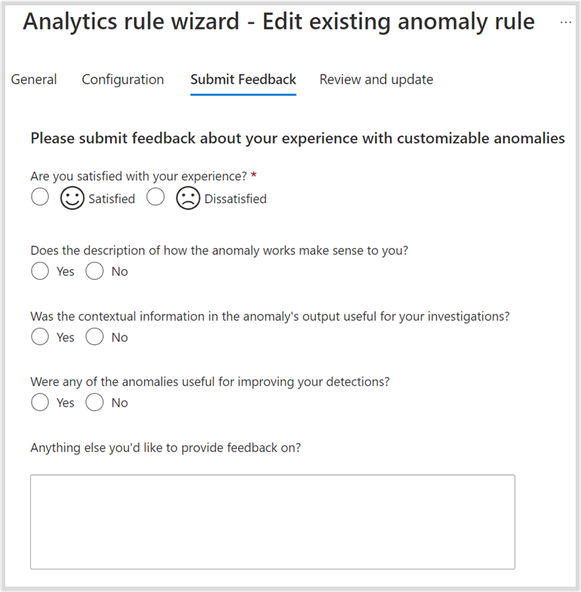This screenshot has height=592, width=581.
Task: Select the Satisfied radio button
Action: [x=40, y=197]
